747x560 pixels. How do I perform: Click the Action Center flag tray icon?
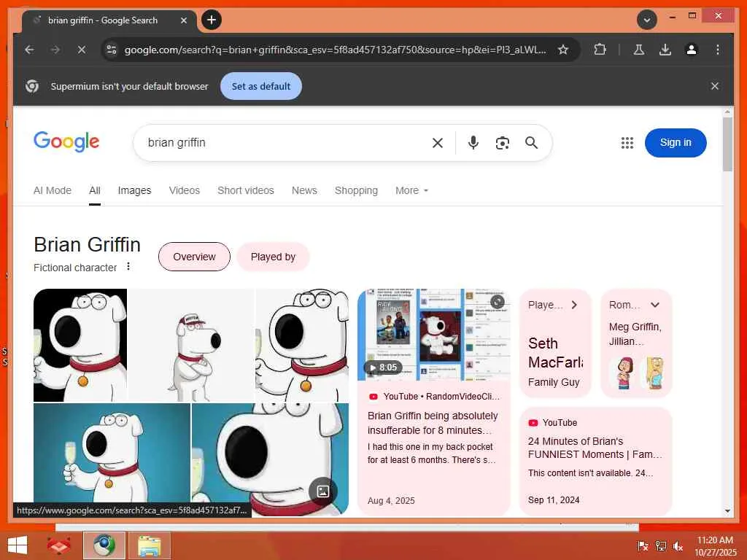coord(643,545)
